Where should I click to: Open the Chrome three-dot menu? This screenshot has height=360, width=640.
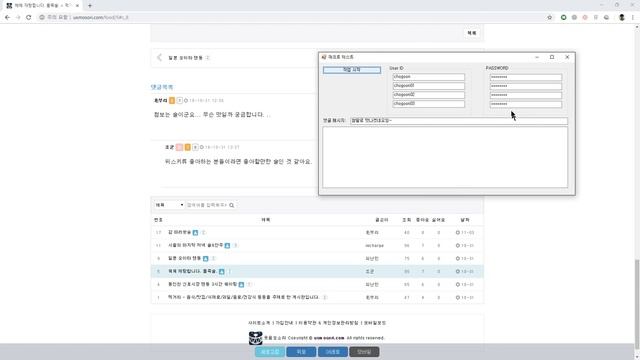point(633,18)
